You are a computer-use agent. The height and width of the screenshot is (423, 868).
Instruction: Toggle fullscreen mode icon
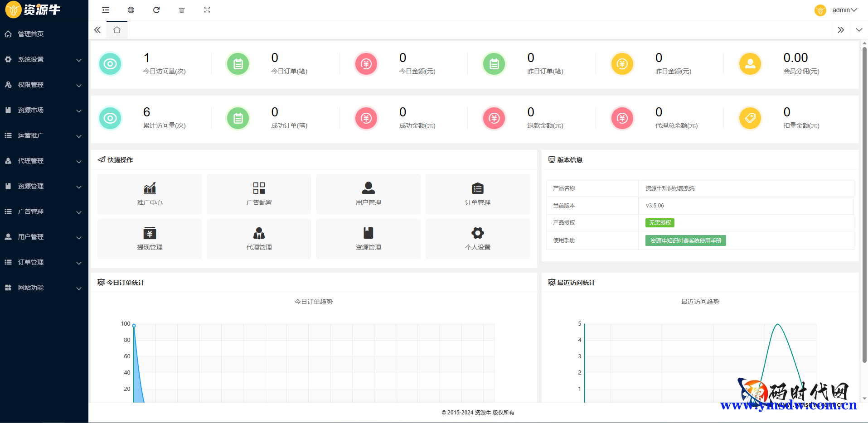[207, 10]
